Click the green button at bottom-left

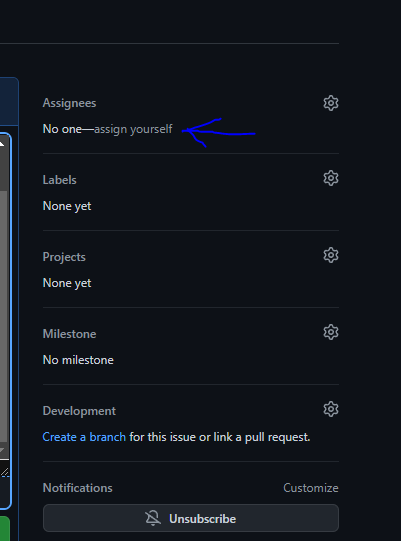[5, 528]
